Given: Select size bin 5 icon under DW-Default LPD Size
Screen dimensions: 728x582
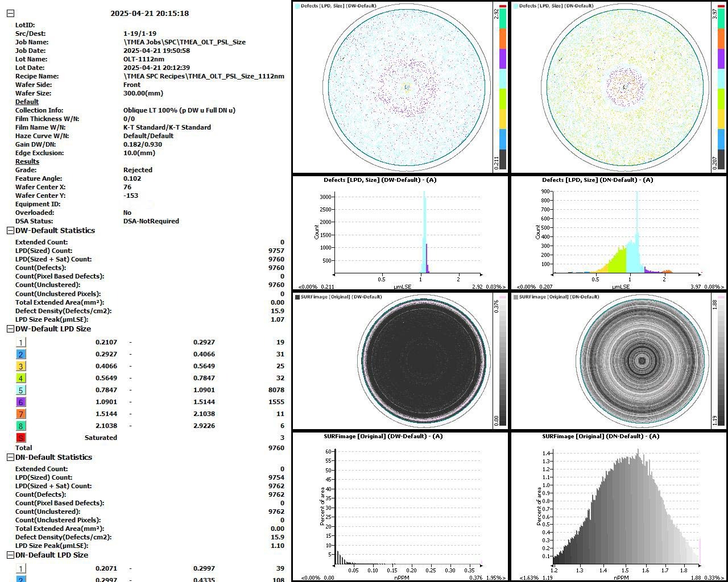Looking at the screenshot, I should coord(22,390).
